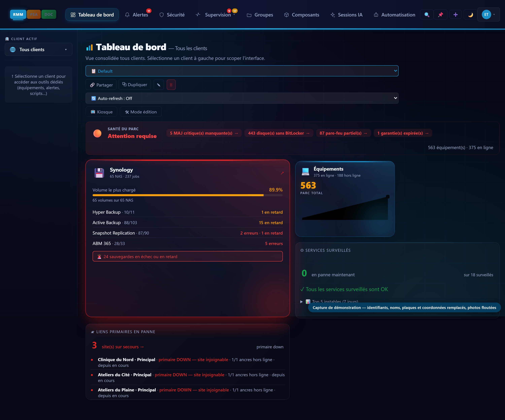Click the Alertes bell icon
The height and width of the screenshot is (420, 505).
coord(127,15)
